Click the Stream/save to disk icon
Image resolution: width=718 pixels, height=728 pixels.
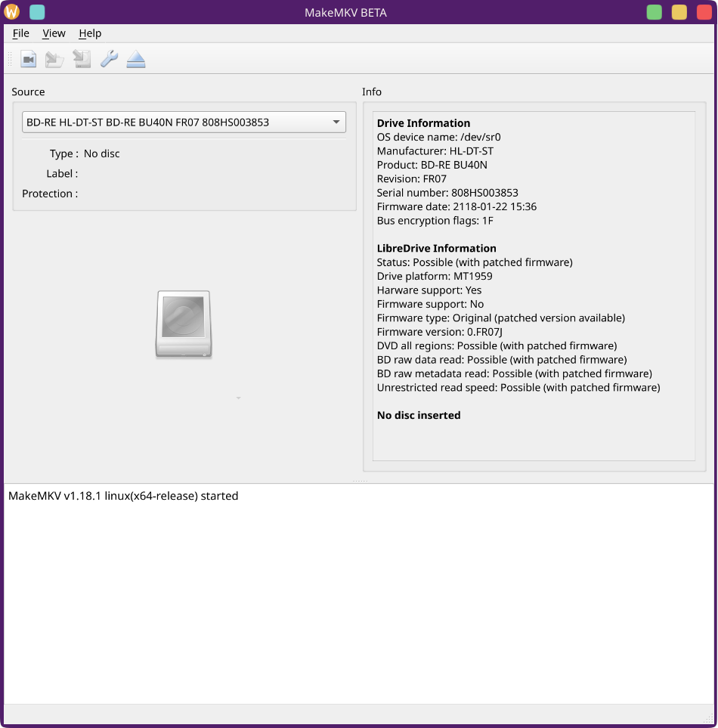tap(82, 59)
